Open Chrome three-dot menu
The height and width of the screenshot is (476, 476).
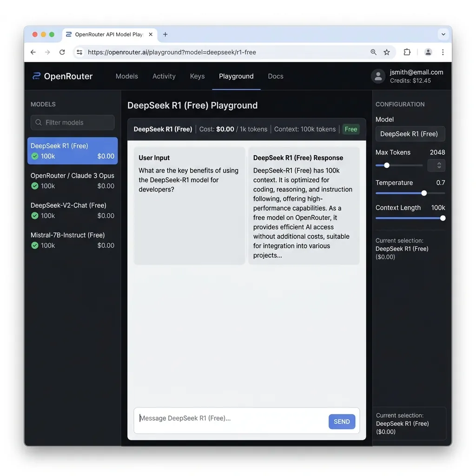[443, 52]
